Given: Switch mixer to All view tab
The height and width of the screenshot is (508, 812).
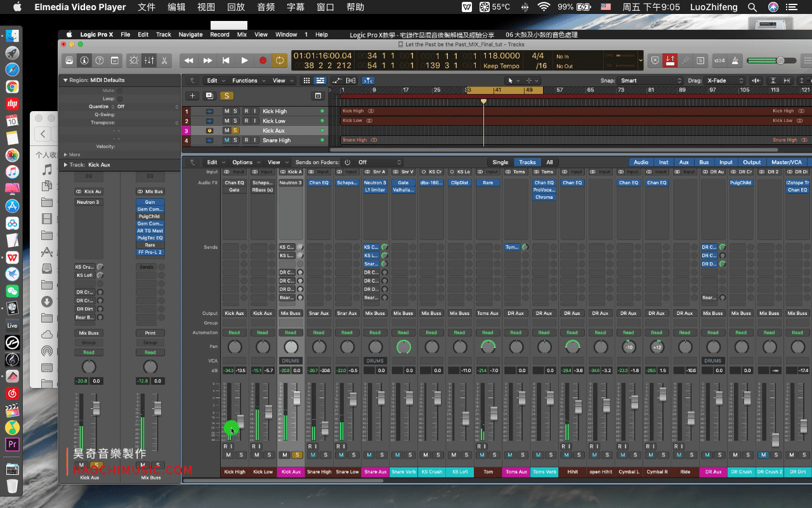Looking at the screenshot, I should coord(549,162).
